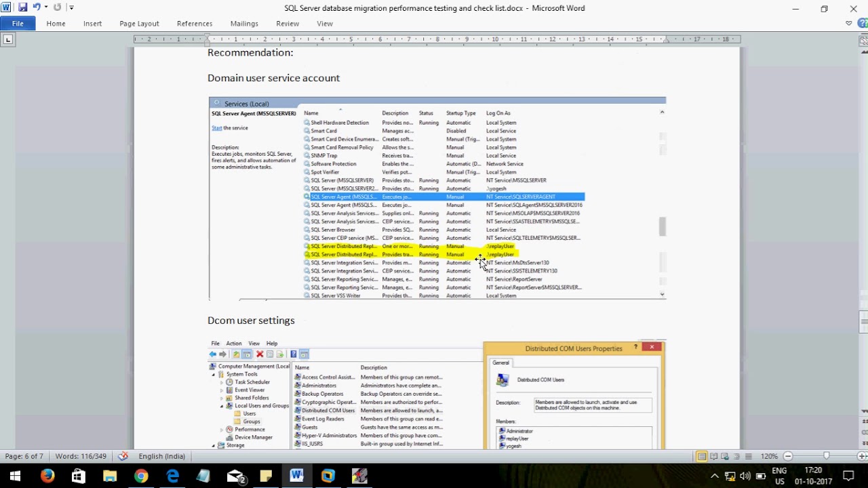This screenshot has width=868, height=488.
Task: Click the Word application icon in title bar
Action: click(6, 7)
